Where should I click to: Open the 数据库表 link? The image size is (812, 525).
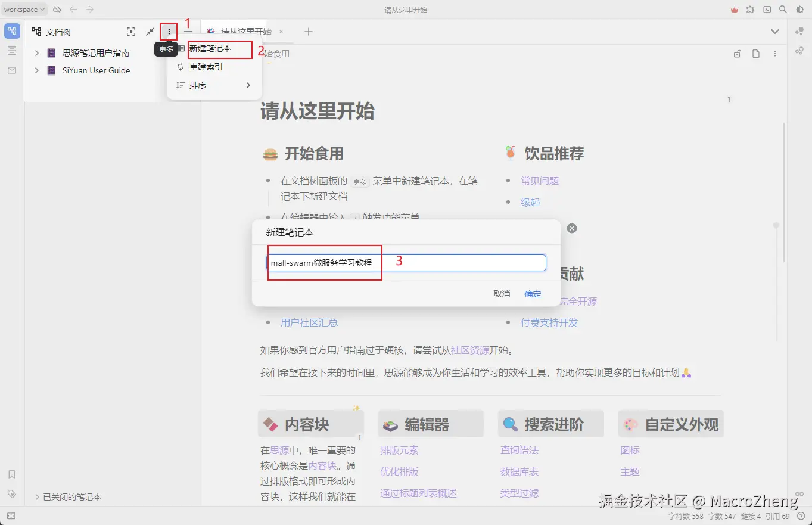pyautogui.click(x=519, y=471)
